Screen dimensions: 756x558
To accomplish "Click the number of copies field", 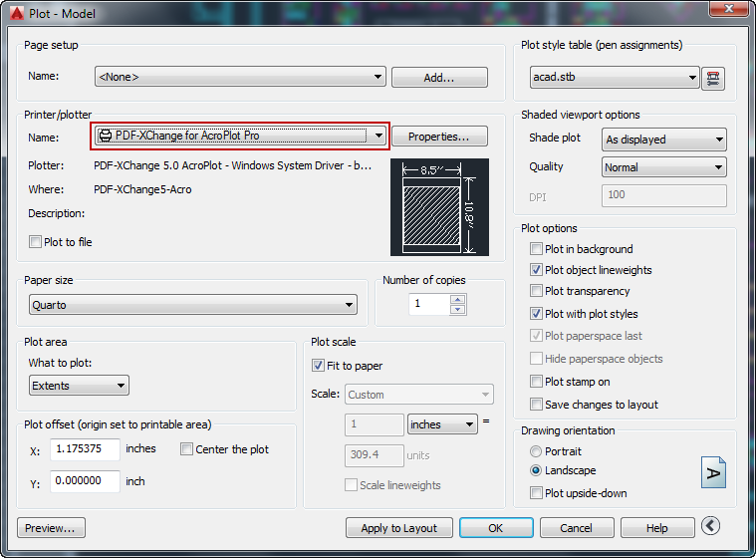I will pyautogui.click(x=429, y=304).
